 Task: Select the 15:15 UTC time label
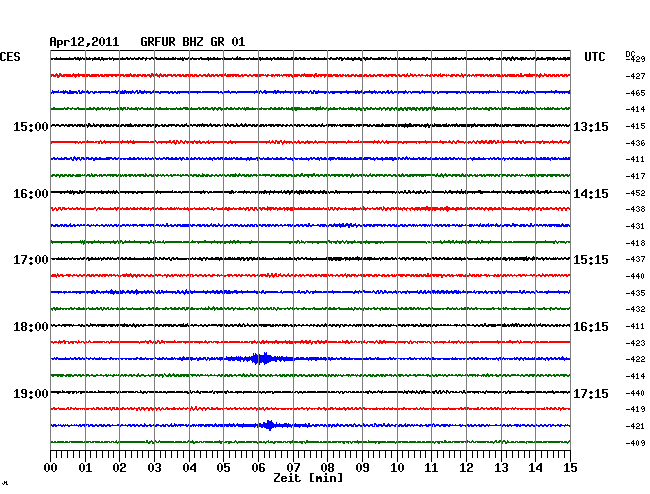591,260
